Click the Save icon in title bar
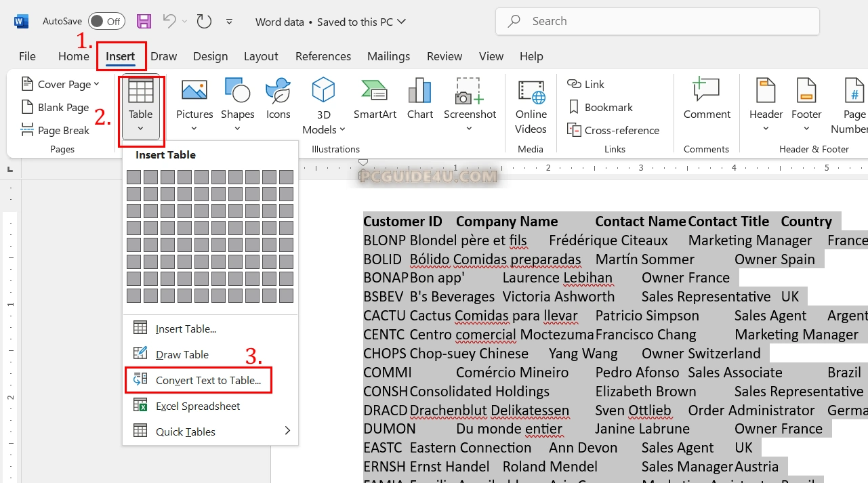The image size is (868, 483). pyautogui.click(x=144, y=22)
